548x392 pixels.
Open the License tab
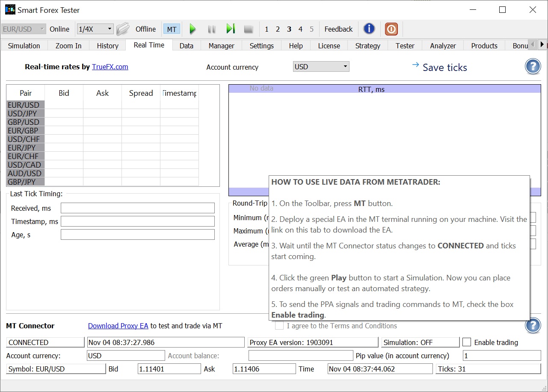point(329,46)
